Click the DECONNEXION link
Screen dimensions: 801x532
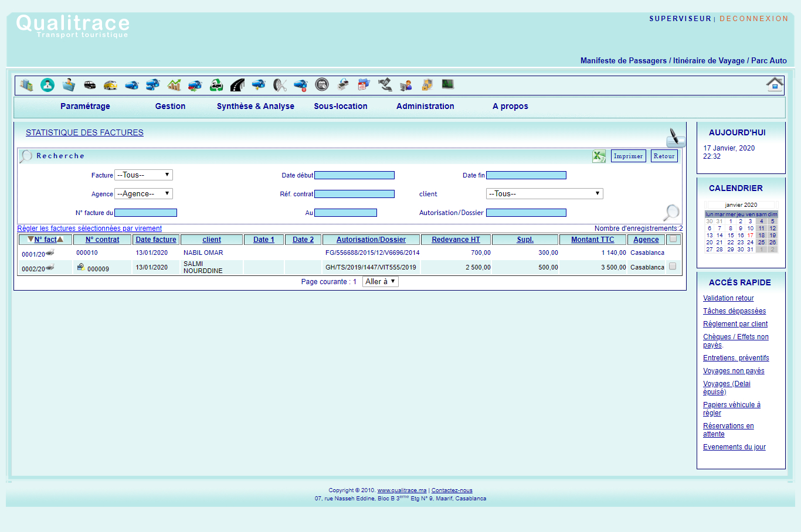(754, 19)
